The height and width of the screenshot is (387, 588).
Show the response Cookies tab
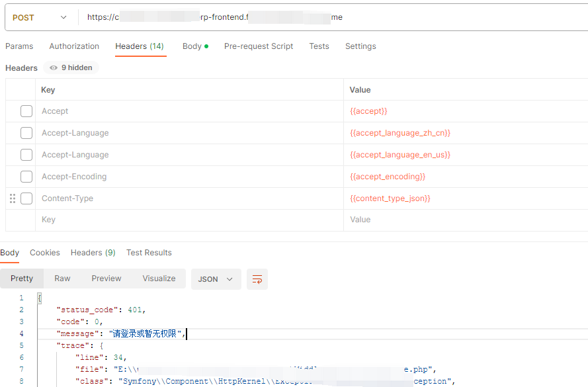coord(45,253)
